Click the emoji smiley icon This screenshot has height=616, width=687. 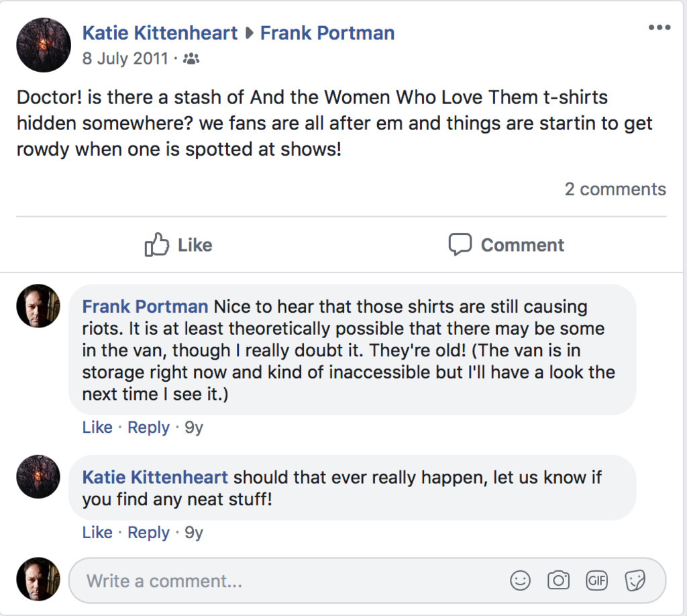pyautogui.click(x=520, y=580)
